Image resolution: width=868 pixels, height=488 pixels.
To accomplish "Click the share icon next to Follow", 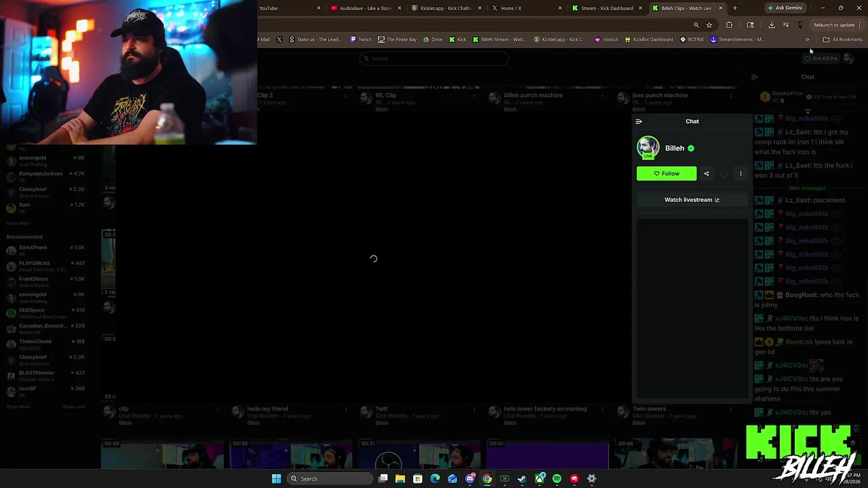I will (x=707, y=174).
